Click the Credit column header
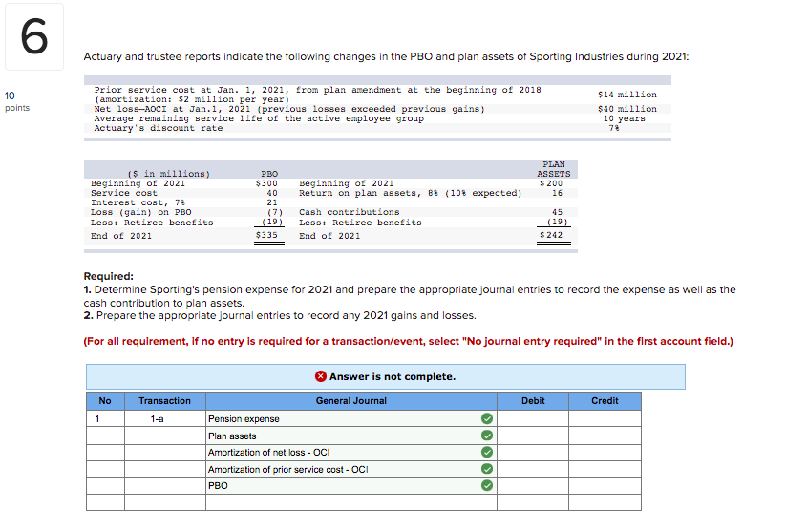Image resolution: width=807 pixels, height=532 pixels. coord(605,401)
